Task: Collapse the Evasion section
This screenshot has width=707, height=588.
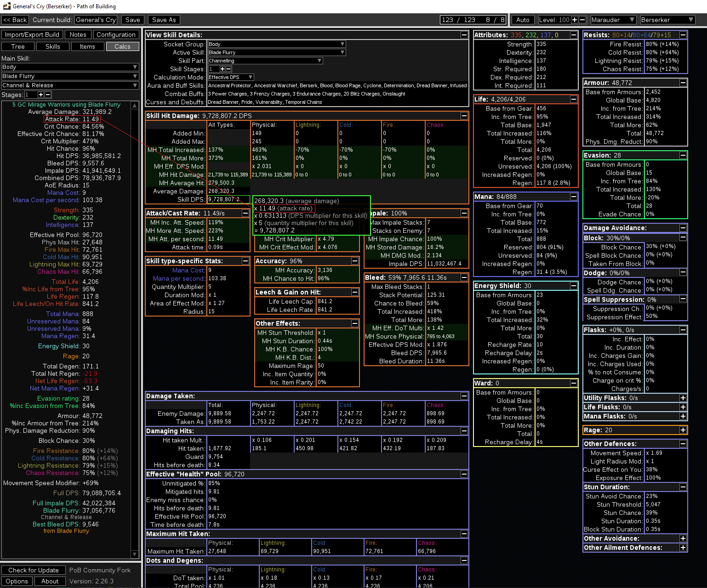Action: click(x=683, y=155)
